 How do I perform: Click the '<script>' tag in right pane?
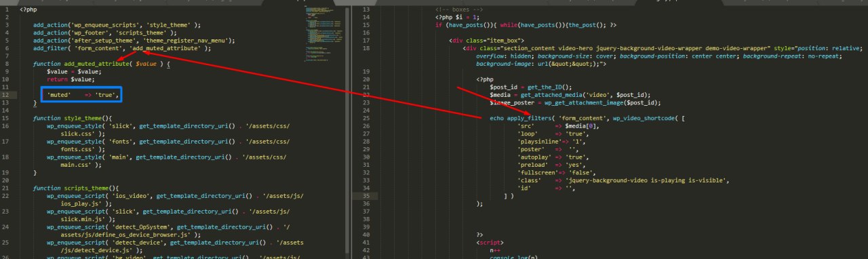490,242
